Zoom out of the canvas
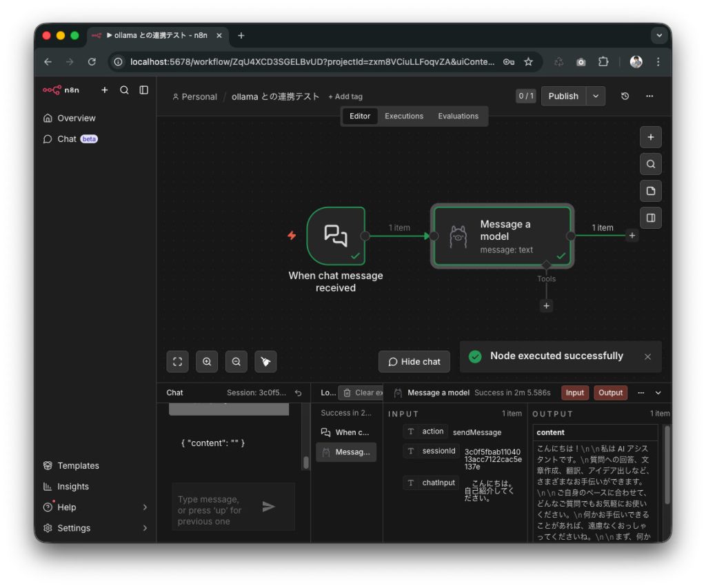This screenshot has height=588, width=706. click(236, 361)
